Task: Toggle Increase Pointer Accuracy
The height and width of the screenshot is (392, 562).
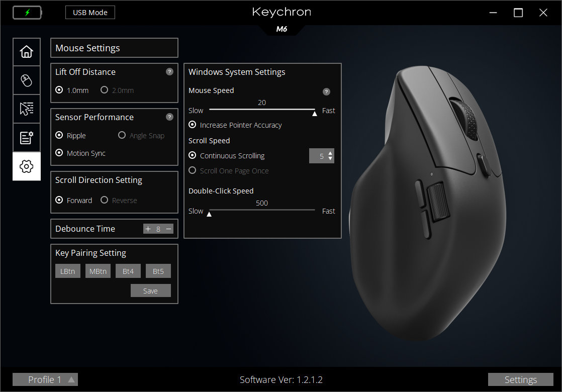Action: coord(192,125)
